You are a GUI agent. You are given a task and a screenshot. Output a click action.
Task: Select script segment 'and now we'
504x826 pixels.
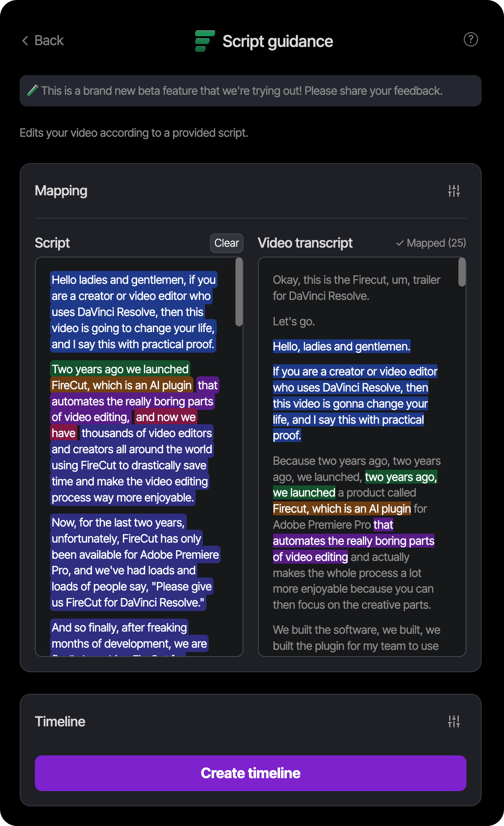click(x=166, y=417)
